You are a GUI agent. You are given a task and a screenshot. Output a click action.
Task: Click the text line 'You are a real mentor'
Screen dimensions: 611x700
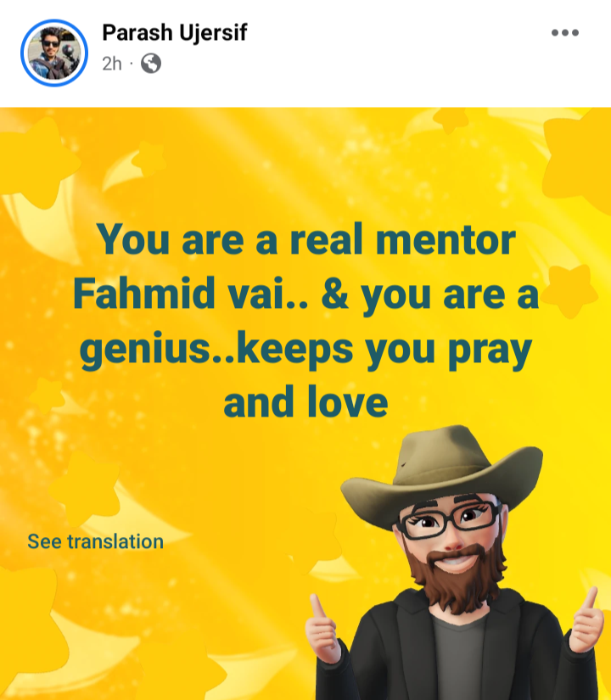pyautogui.click(x=306, y=240)
